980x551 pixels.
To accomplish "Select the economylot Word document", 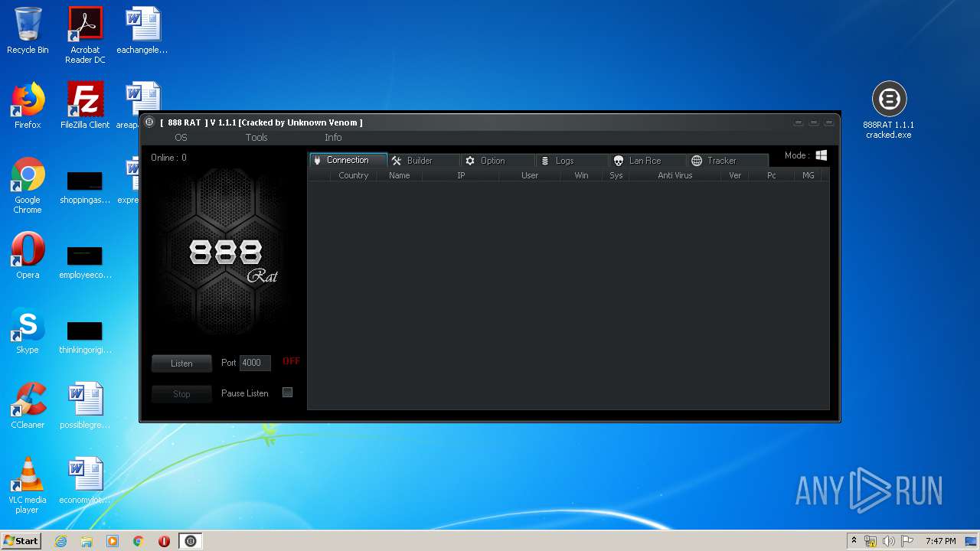I will tap(85, 481).
